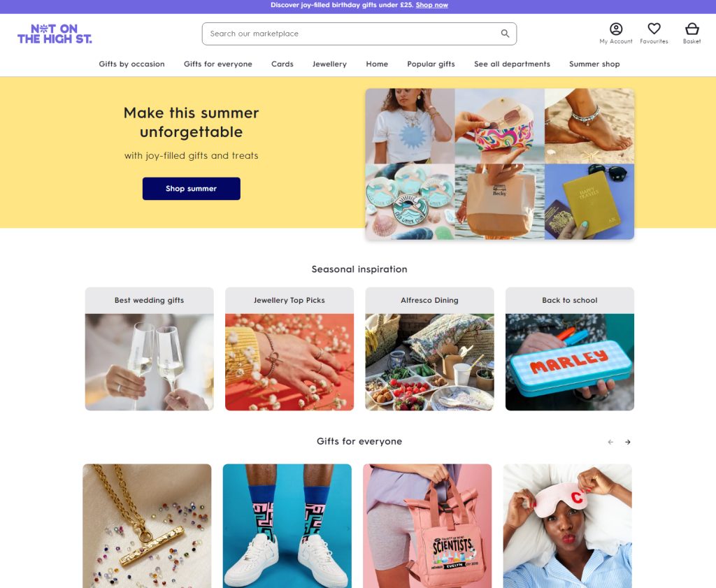Screen dimensions: 716x588
Task: Click the Not On The High St logo
Action: pyautogui.click(x=55, y=34)
